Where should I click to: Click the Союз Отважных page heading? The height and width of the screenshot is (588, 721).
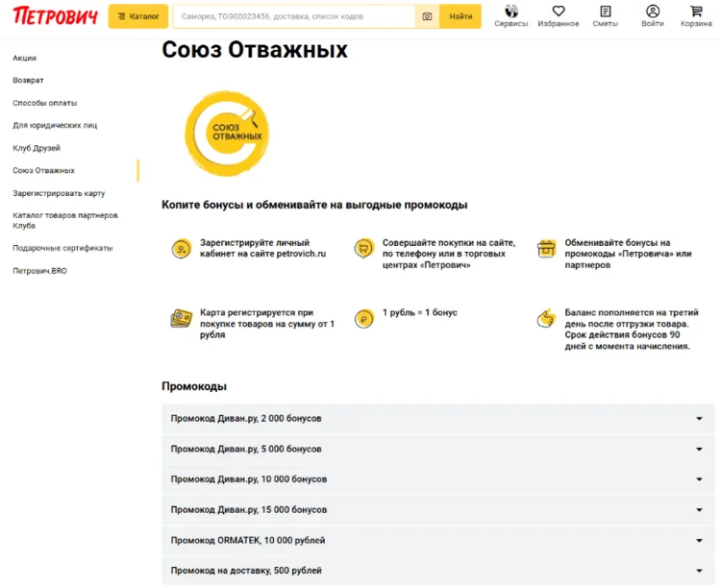coord(255,50)
